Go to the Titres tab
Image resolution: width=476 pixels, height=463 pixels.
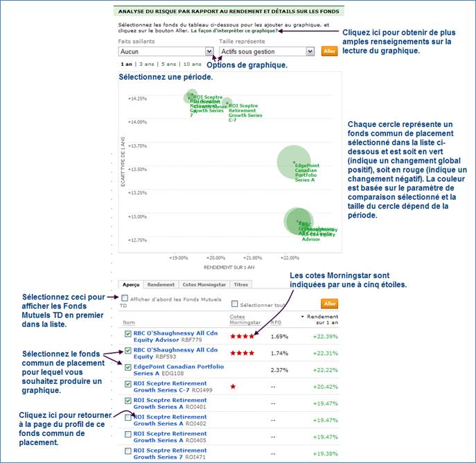(241, 284)
